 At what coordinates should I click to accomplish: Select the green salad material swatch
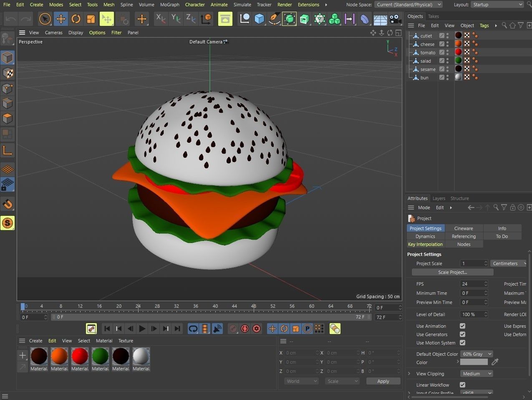100,356
